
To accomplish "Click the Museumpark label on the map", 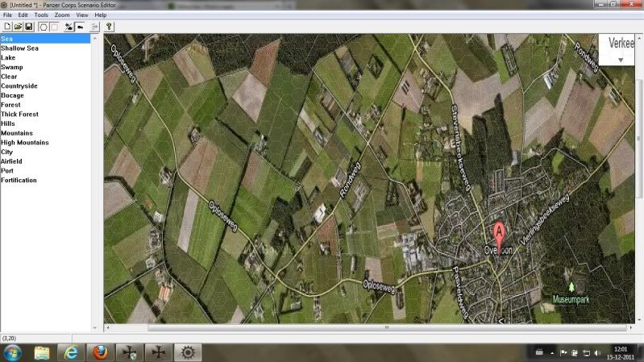I will [x=571, y=300].
